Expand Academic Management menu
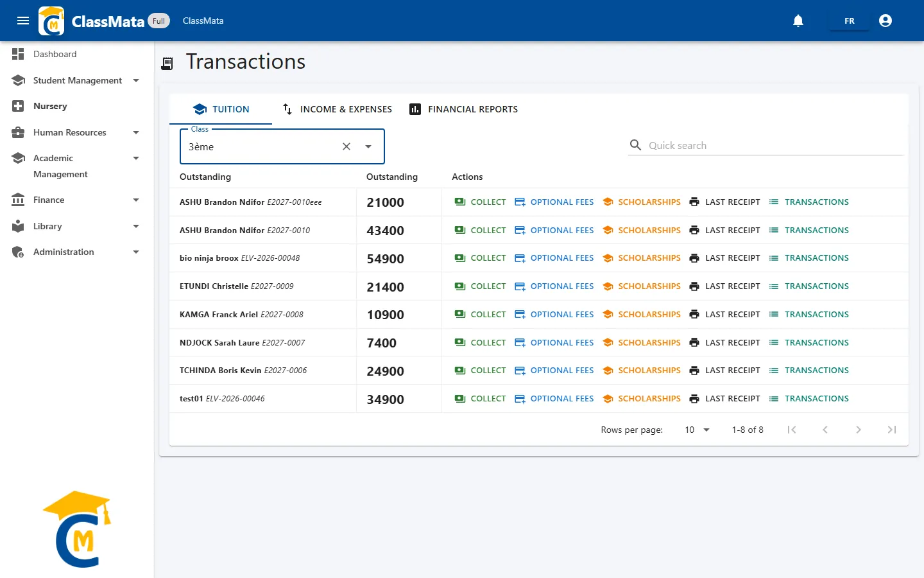The width and height of the screenshot is (924, 578). 77,166
